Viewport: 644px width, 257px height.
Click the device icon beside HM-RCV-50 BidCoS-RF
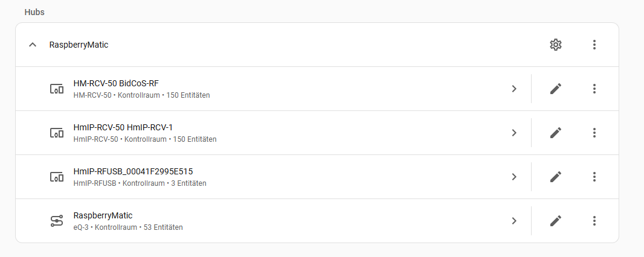pos(56,89)
